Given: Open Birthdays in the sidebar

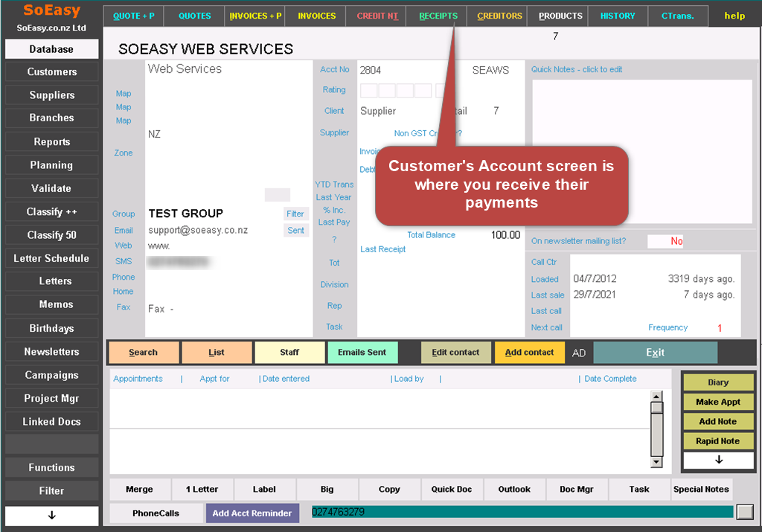Looking at the screenshot, I should pyautogui.click(x=51, y=328).
